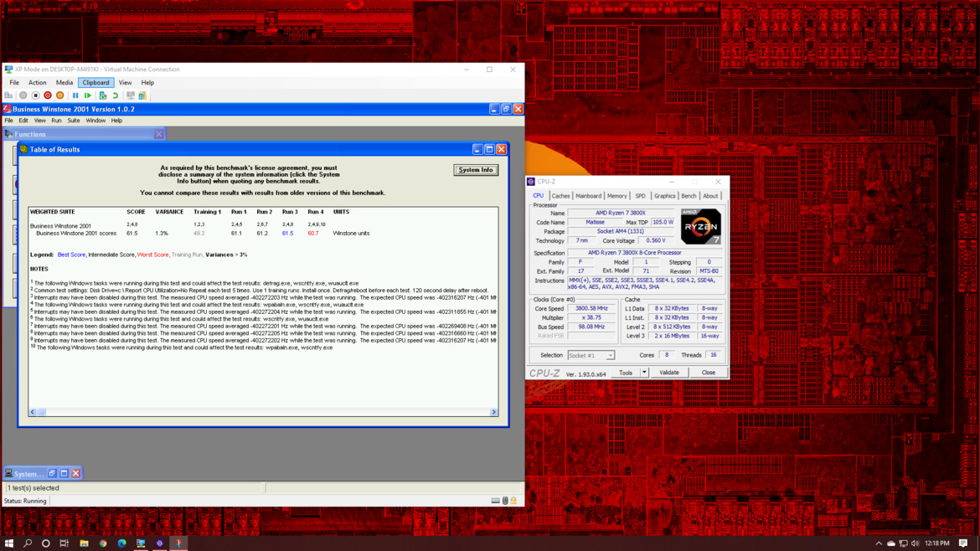
Task: Open Microsoft Edge from taskbar
Action: pos(122,543)
